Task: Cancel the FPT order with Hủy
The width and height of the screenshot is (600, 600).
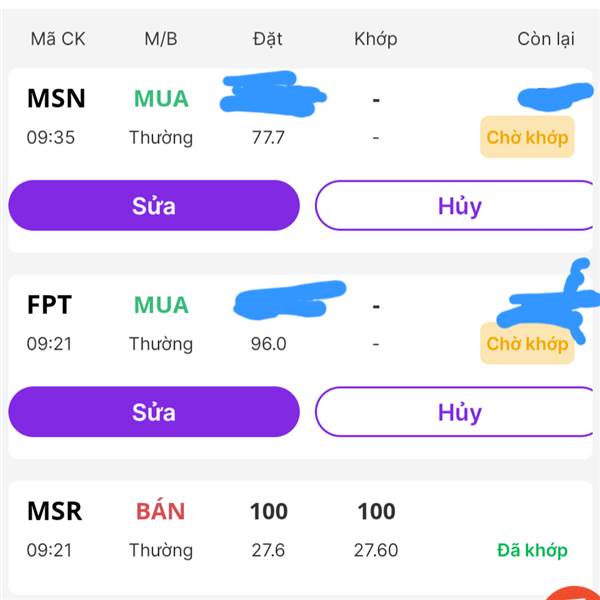Action: [459, 412]
